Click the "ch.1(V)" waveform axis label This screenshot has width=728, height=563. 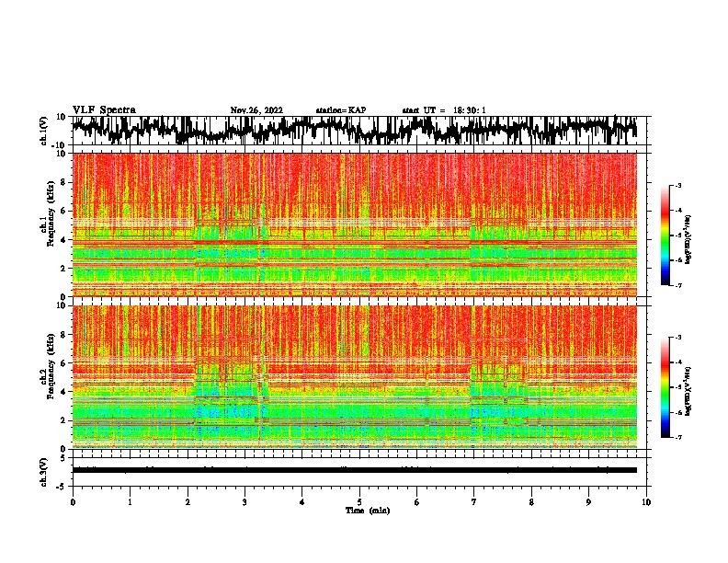[44, 131]
